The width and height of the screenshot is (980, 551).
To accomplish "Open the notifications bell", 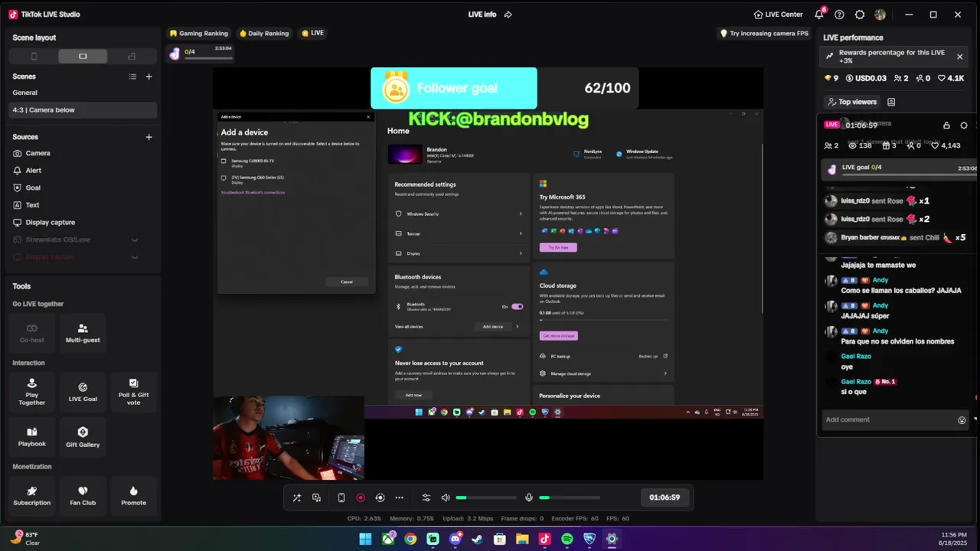I will click(820, 15).
